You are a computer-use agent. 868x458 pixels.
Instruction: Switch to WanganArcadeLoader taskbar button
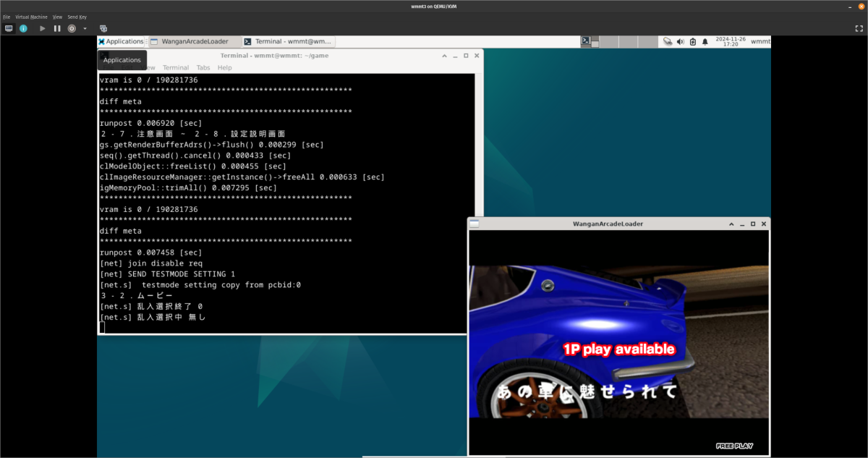(195, 41)
